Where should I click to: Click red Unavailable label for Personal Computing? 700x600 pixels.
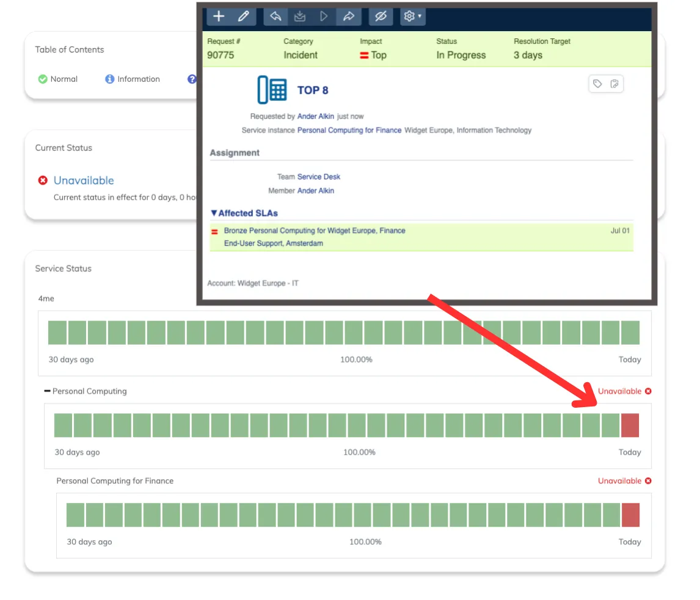pos(619,391)
